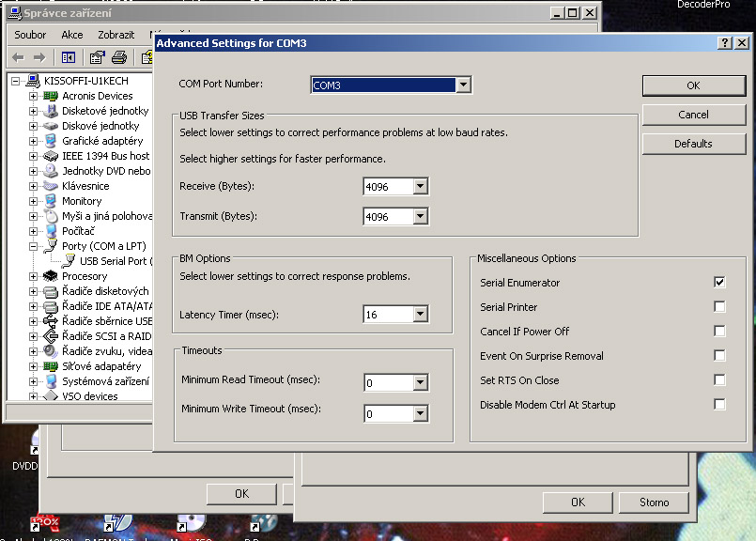The height and width of the screenshot is (541, 756).
Task: Click the context help question mark button
Action: pyautogui.click(x=725, y=43)
